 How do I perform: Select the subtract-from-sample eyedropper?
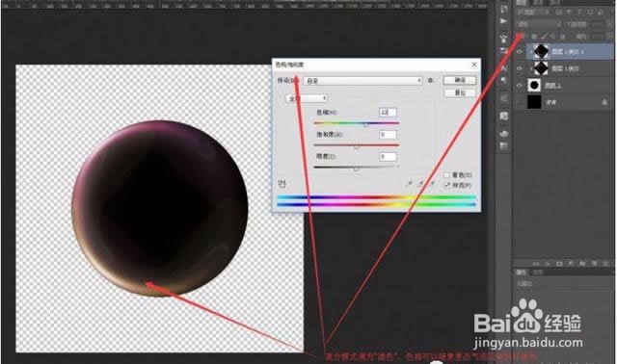pyautogui.click(x=432, y=183)
